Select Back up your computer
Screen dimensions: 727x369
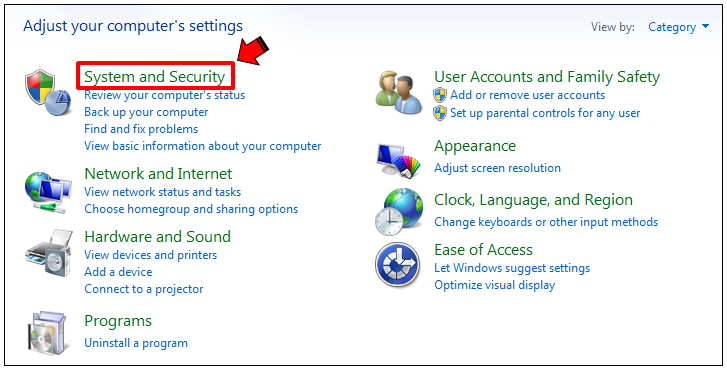tap(146, 112)
